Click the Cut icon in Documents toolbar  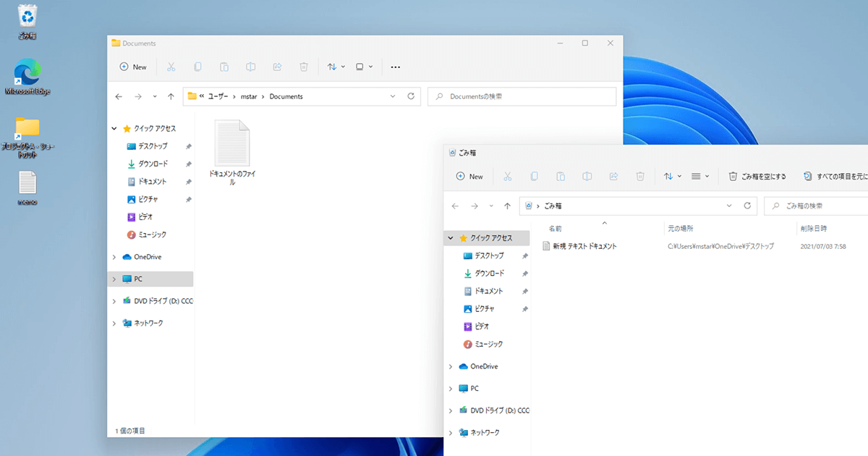(x=171, y=67)
